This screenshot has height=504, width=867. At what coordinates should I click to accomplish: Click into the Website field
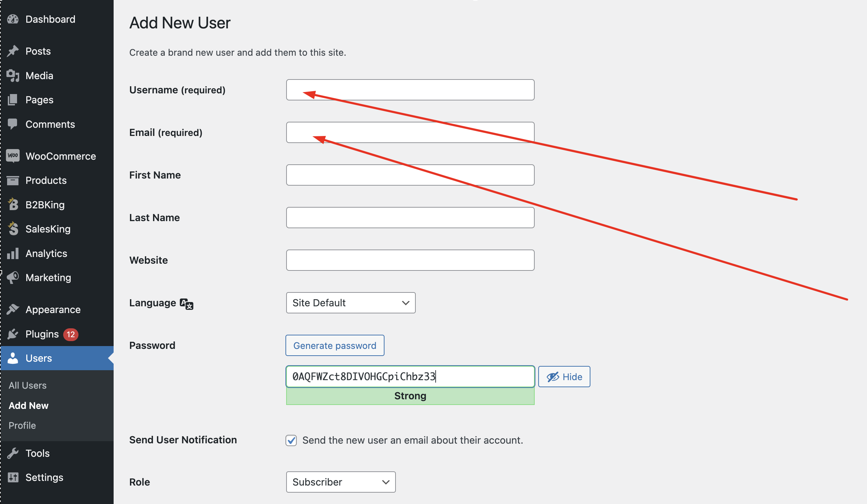pyautogui.click(x=410, y=260)
